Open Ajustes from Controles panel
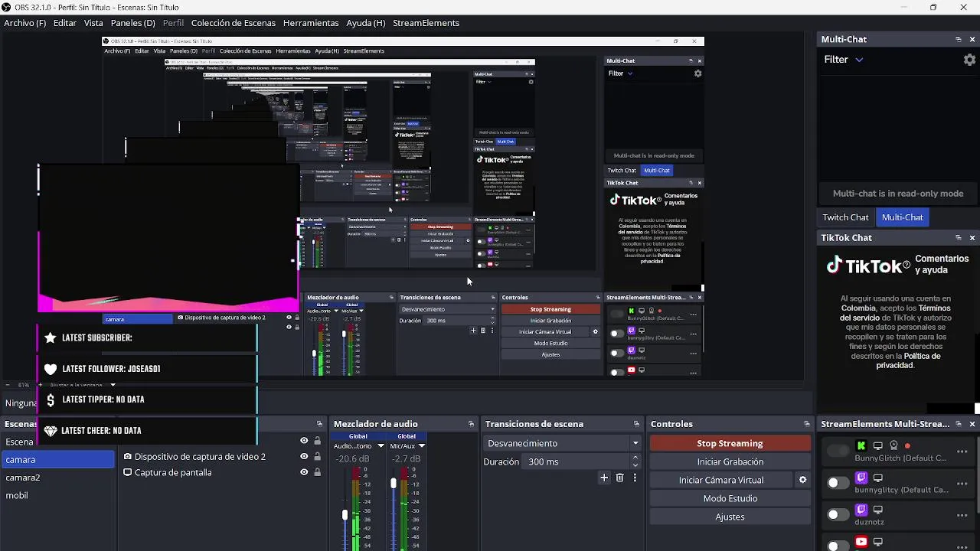The image size is (980, 551). [730, 517]
